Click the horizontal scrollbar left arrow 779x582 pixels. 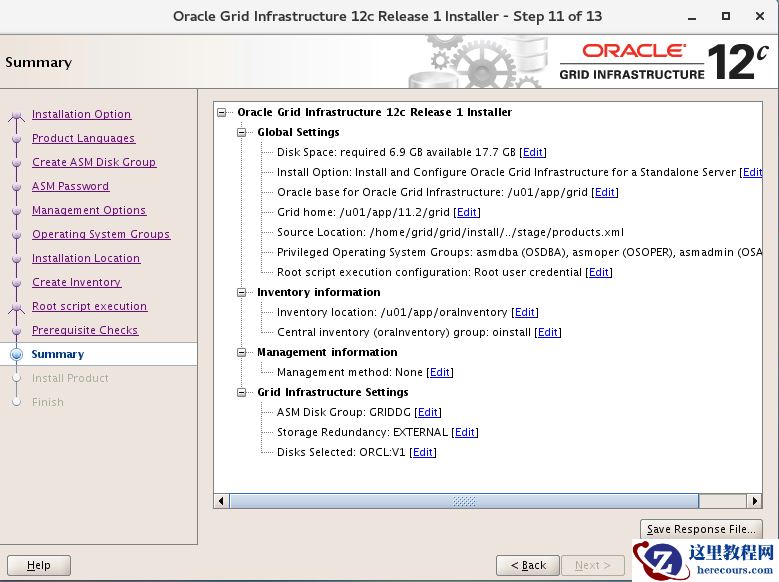[x=221, y=500]
